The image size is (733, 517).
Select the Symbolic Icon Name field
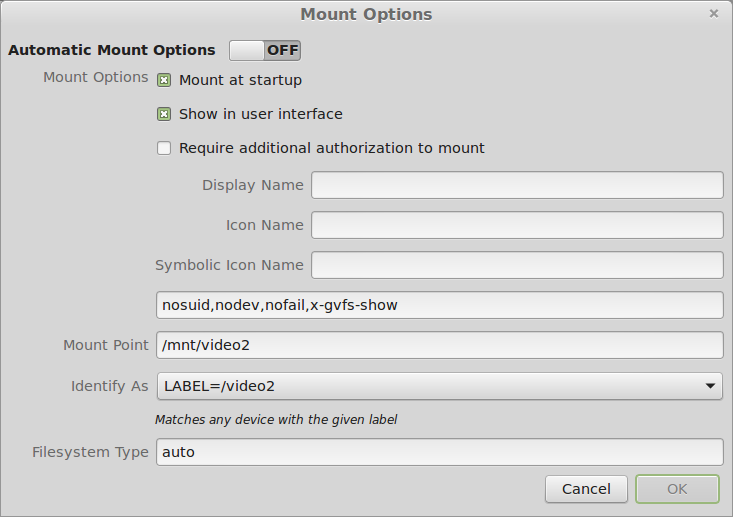pos(517,265)
